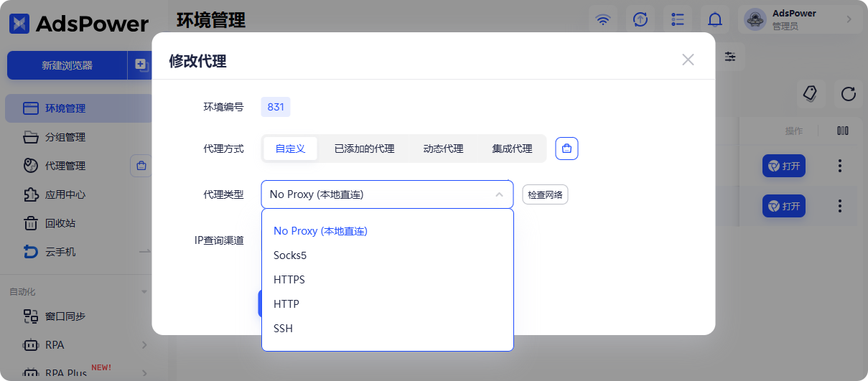Viewport: 868px width, 381px height.
Task: Choose SSH from the proxy list
Action: [388, 329]
